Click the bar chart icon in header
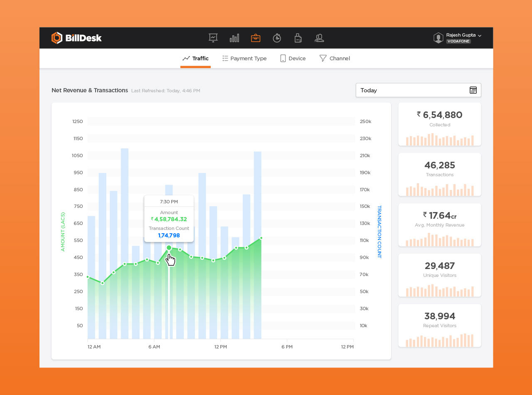Viewport: 532px width, 395px height. (x=234, y=38)
